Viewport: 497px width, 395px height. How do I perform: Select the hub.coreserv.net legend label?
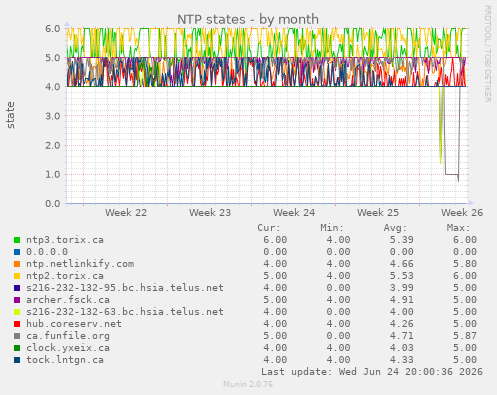click(74, 324)
